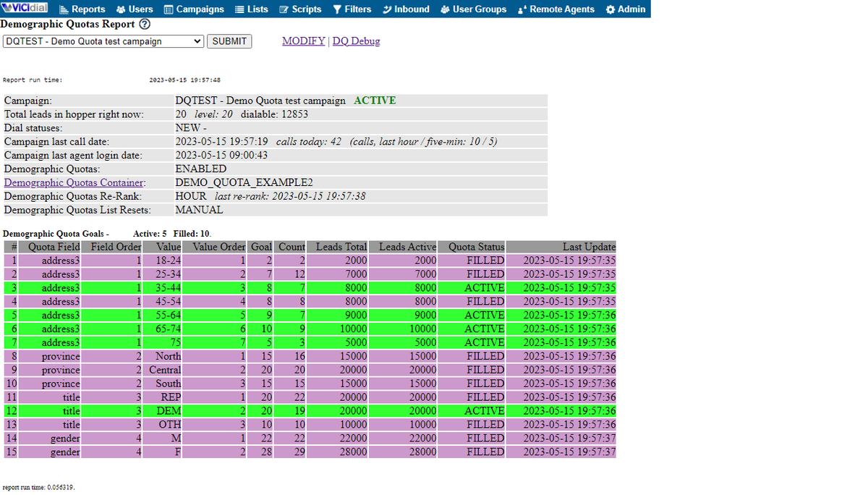Select the North province value cell

(162, 356)
